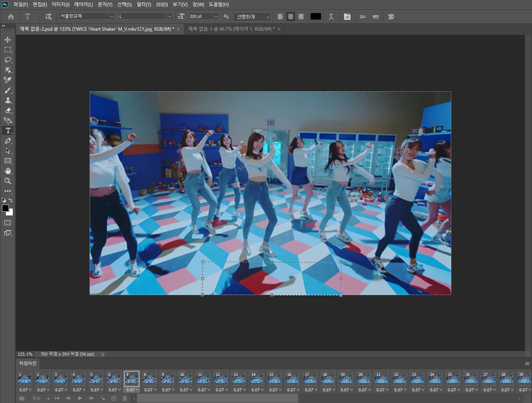This screenshot has width=532, height=403.
Task: Right align the text
Action: [301, 17]
